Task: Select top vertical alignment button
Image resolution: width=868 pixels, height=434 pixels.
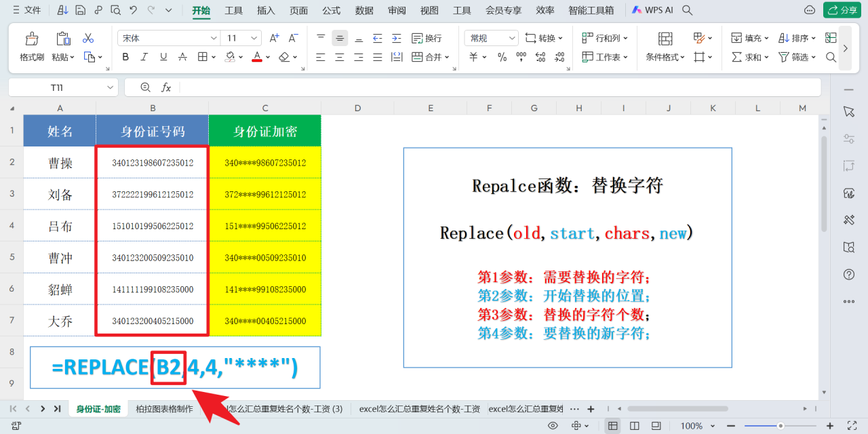Action: point(321,38)
